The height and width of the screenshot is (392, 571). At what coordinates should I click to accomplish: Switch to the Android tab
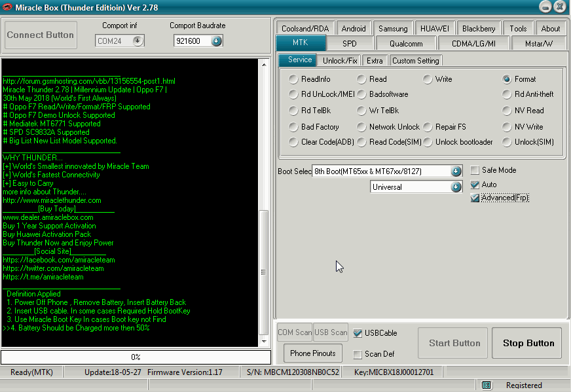(x=353, y=28)
